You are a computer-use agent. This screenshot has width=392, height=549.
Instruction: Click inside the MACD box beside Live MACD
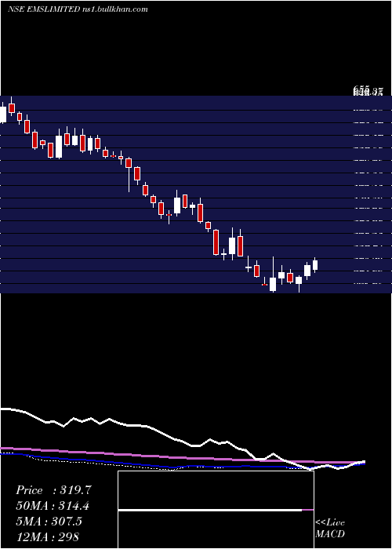[x=216, y=510]
